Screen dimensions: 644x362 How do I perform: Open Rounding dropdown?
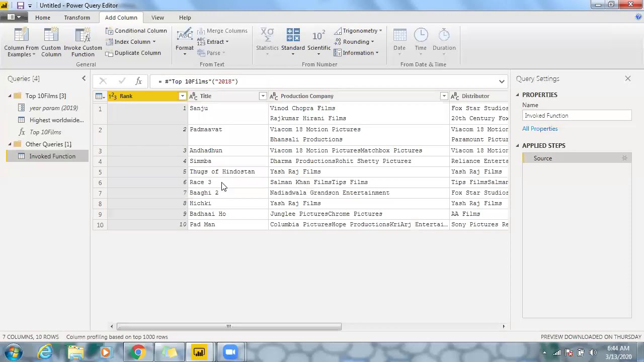pyautogui.click(x=354, y=42)
